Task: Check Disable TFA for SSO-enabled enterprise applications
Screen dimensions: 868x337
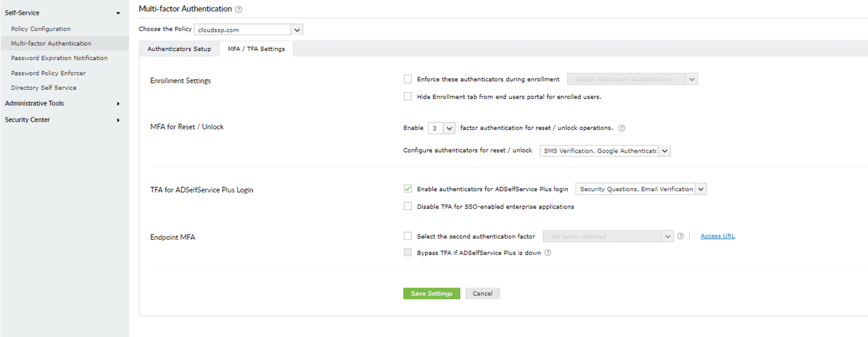Action: click(408, 207)
